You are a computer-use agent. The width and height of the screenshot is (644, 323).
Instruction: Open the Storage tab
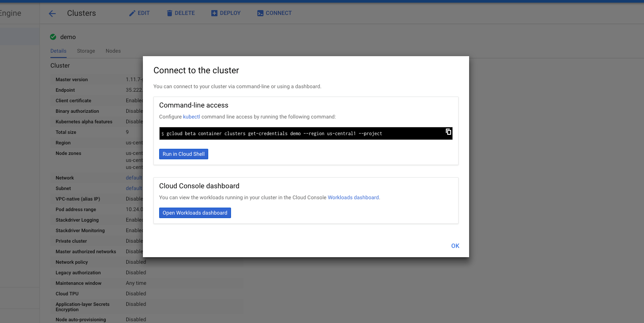tap(86, 51)
